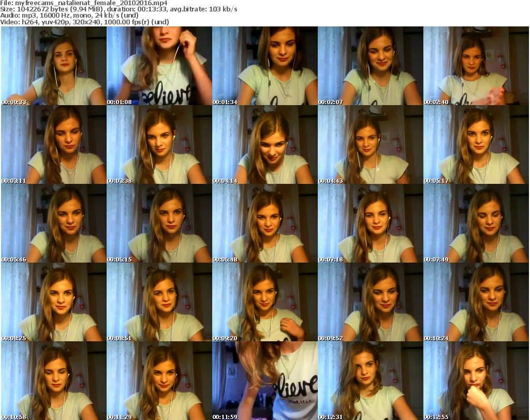
Task: Click the file name line starting 'File: myfreecams'
Action: pyautogui.click(x=84, y=3)
